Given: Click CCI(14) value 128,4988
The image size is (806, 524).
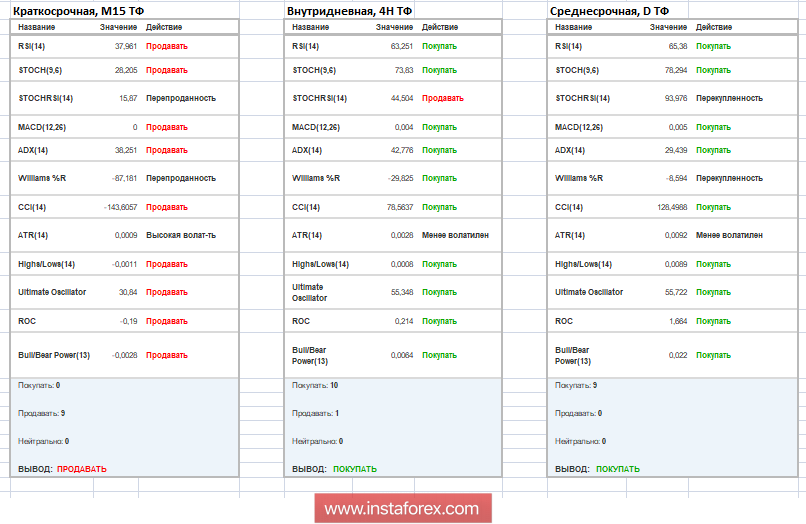Looking at the screenshot, I should click(672, 207).
